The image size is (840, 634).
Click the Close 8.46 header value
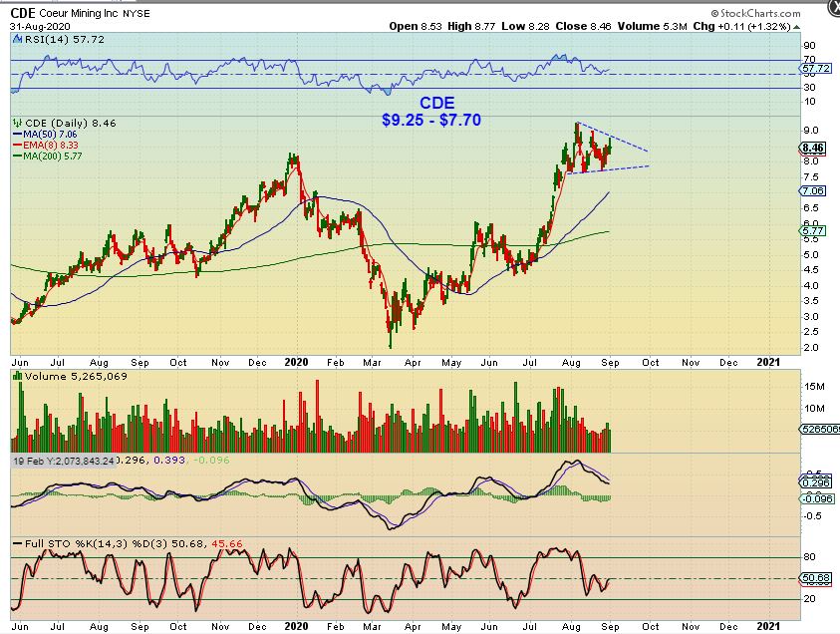(583, 26)
